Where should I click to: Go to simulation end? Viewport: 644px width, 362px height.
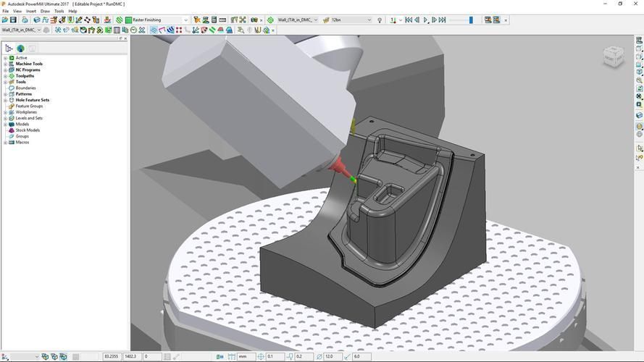click(443, 20)
